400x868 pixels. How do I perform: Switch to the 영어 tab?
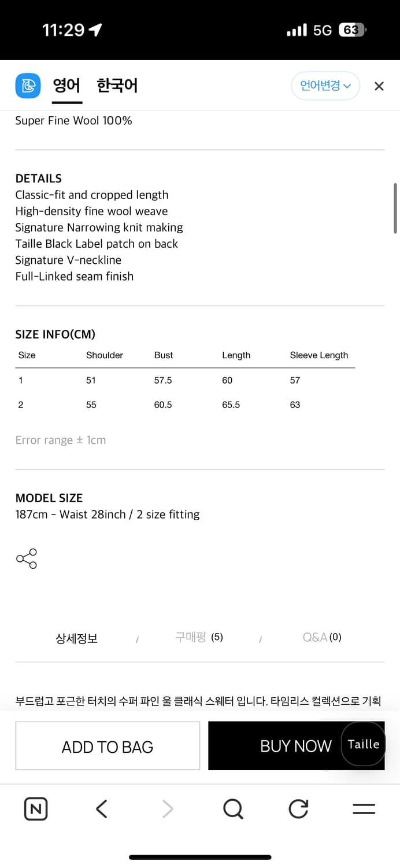pos(66,86)
